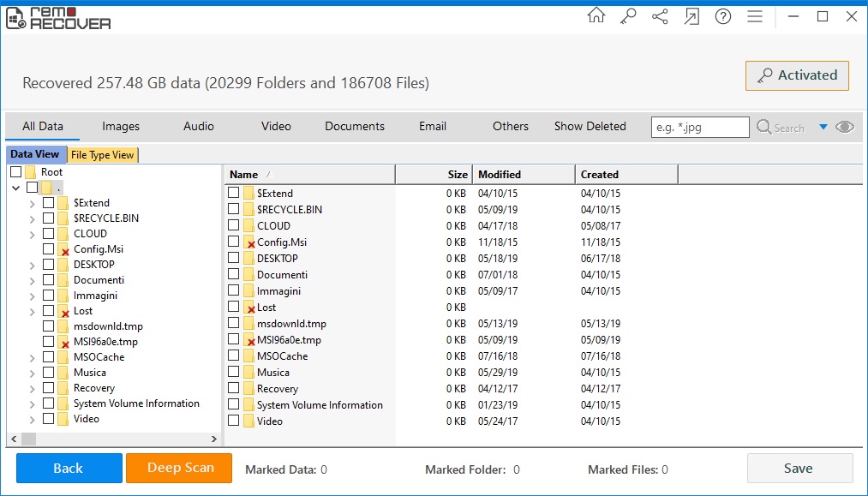Click the file filter search field
The width and height of the screenshot is (868, 496).
tap(700, 127)
